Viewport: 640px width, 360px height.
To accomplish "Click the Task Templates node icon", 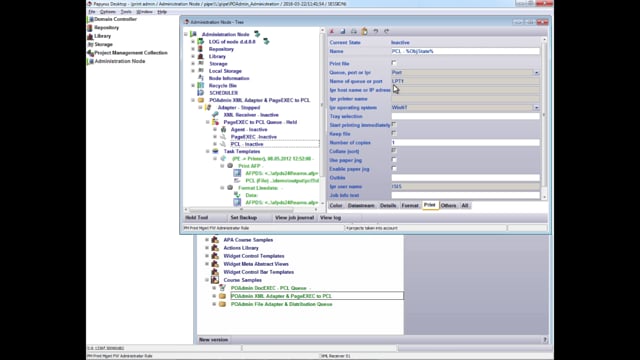I will tap(216, 151).
